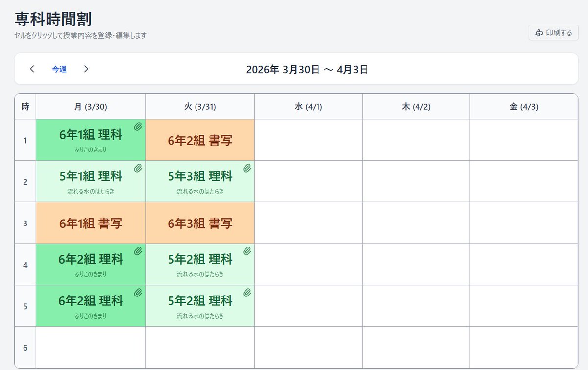Open paperclip on Tuesday period 4 5年2組 理科

(x=247, y=251)
